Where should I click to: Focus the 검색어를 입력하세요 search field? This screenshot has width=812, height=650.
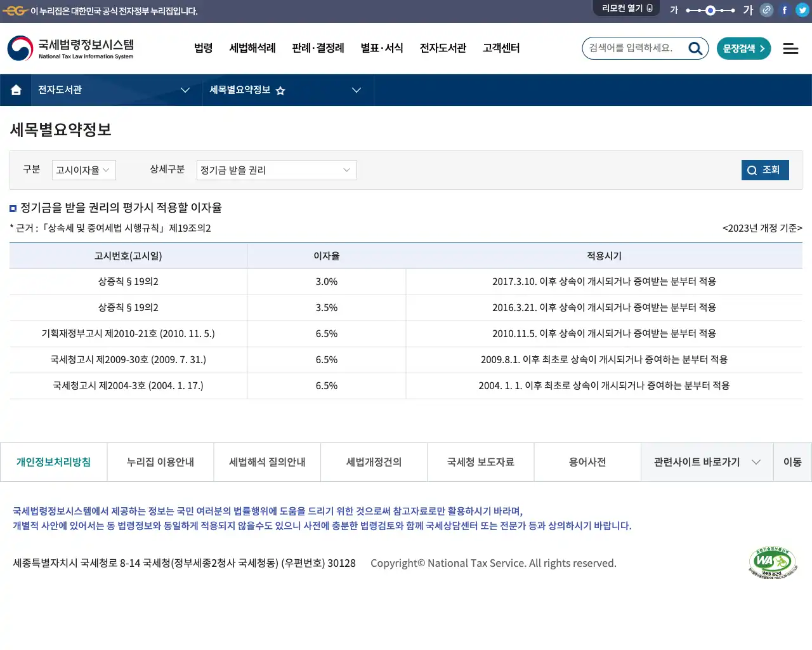[x=634, y=48]
